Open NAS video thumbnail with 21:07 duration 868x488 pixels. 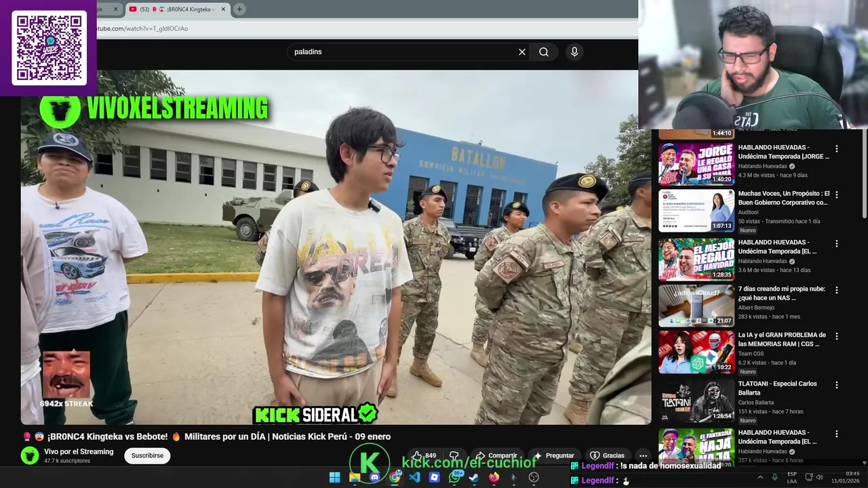click(x=696, y=306)
